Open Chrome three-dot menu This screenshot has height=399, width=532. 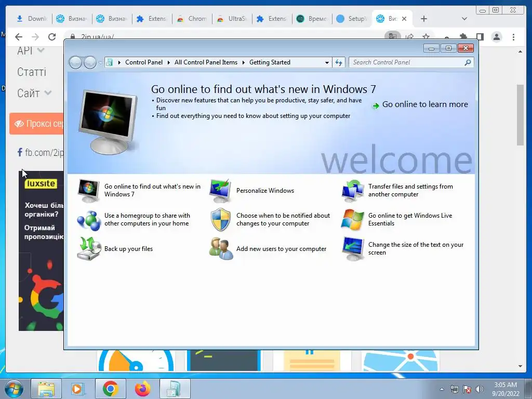[x=513, y=37]
